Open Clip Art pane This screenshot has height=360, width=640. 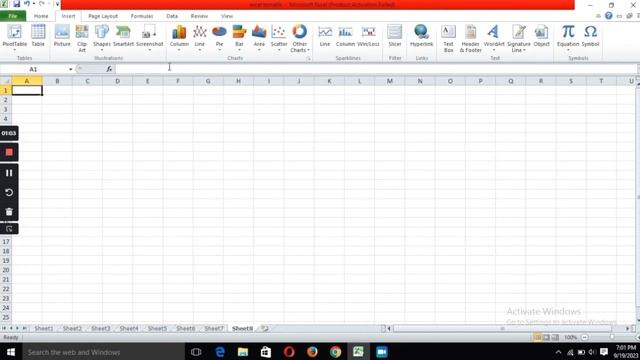[82, 38]
